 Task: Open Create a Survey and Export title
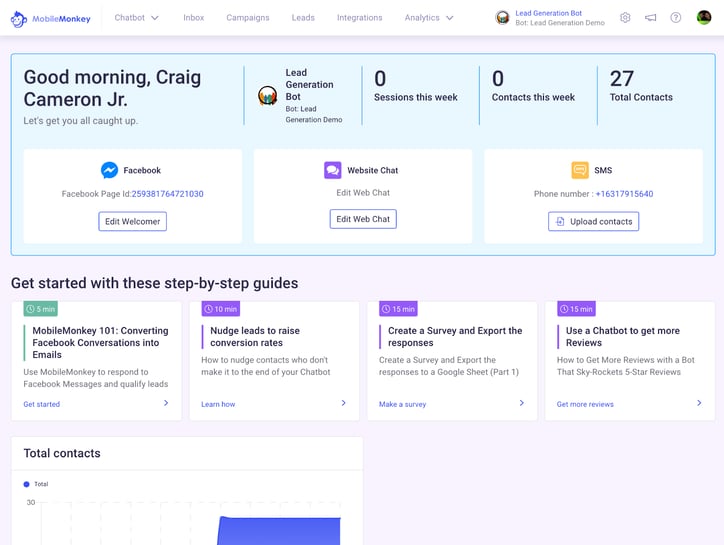(x=455, y=337)
